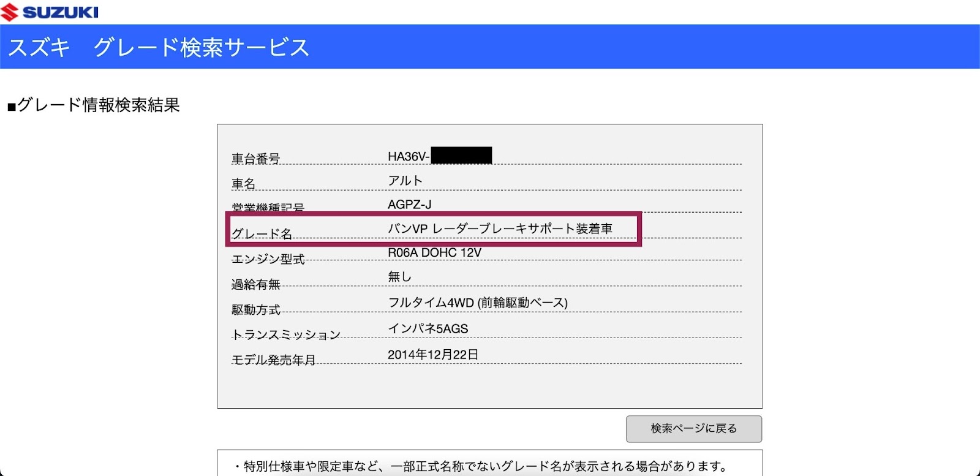Click the Suzuki logo at top
The height and width of the screenshot is (476, 980).
tap(50, 12)
